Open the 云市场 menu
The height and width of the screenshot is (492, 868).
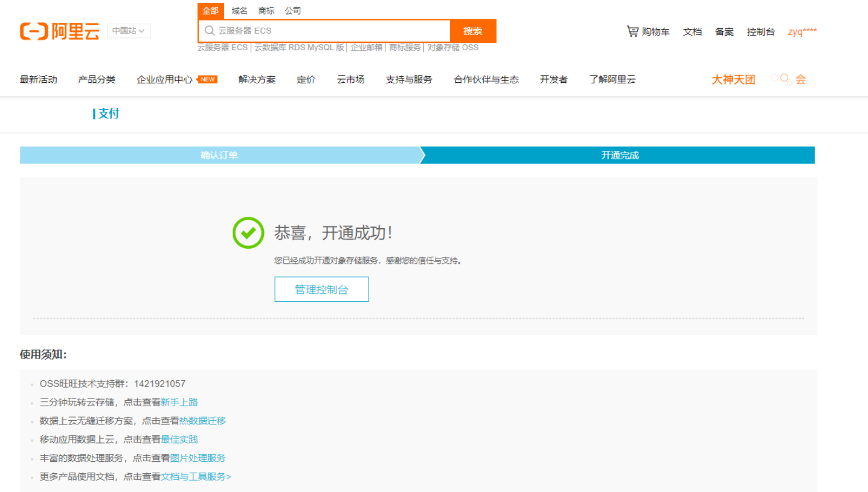(351, 79)
